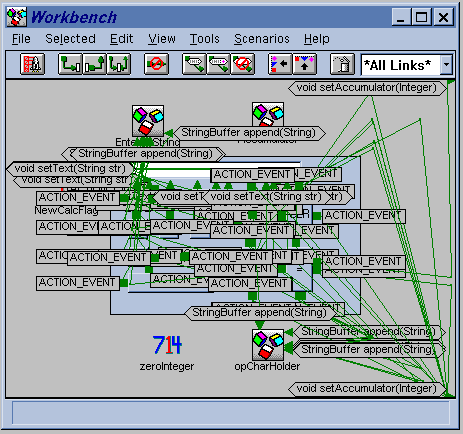This screenshot has width=463, height=434.
Task: Open the *All Links* dropdown arrow
Action: pos(446,65)
